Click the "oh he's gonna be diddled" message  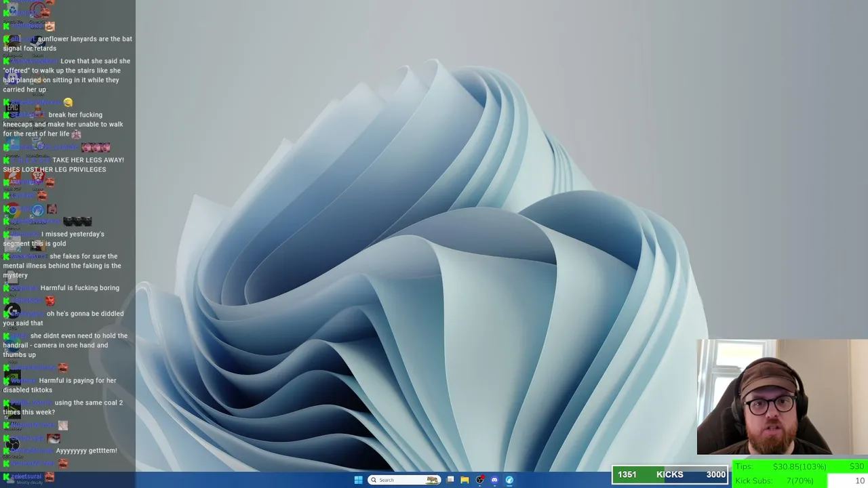click(63, 319)
